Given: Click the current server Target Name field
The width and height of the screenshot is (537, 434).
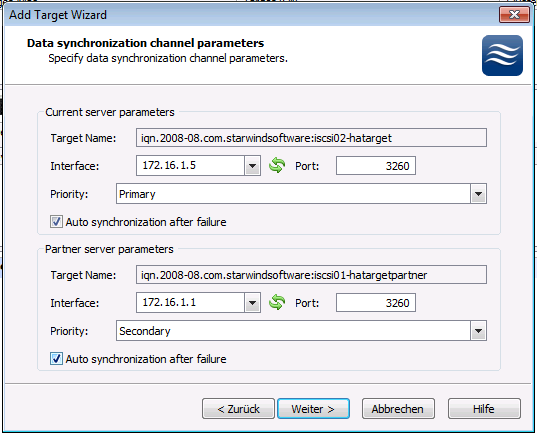Looking at the screenshot, I should tap(311, 138).
